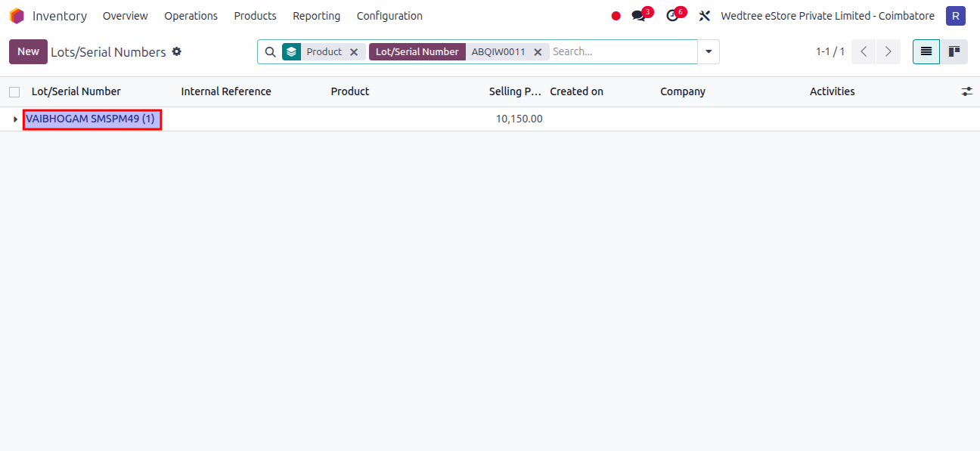Image resolution: width=980 pixels, height=451 pixels.
Task: Open the column options toggle icon
Action: tap(966, 91)
